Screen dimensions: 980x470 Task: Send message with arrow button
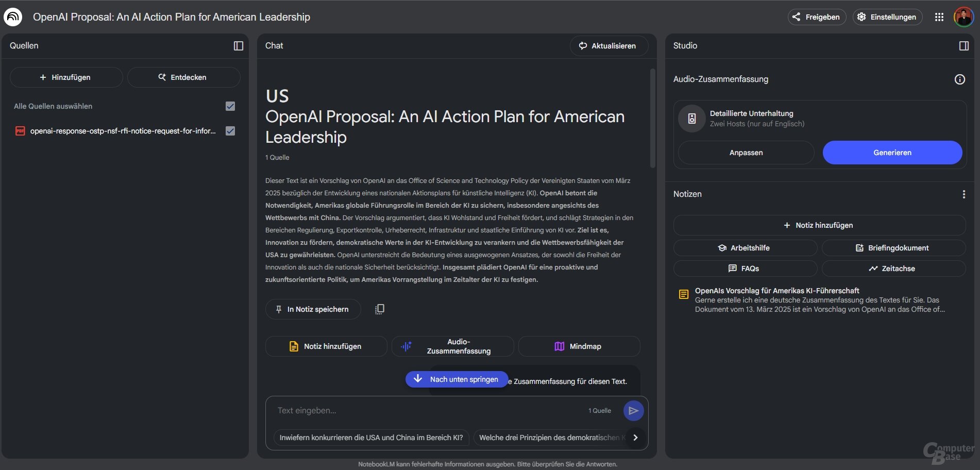(x=633, y=411)
